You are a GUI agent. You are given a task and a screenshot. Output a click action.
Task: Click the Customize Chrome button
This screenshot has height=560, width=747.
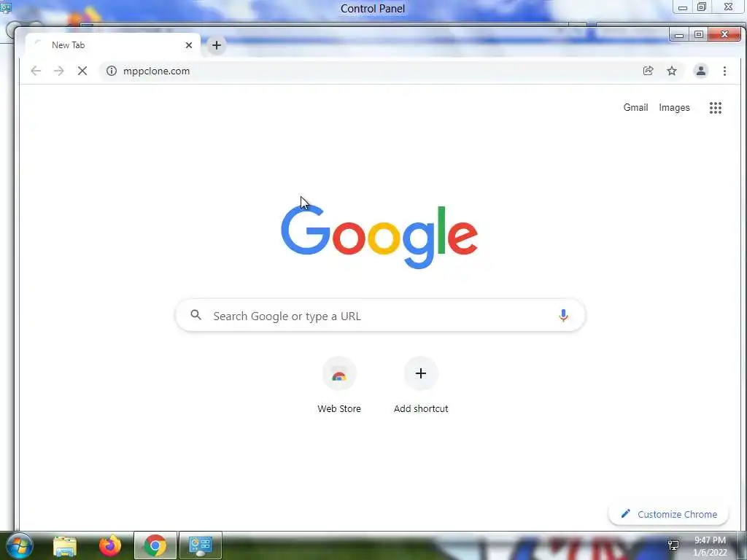click(x=669, y=514)
